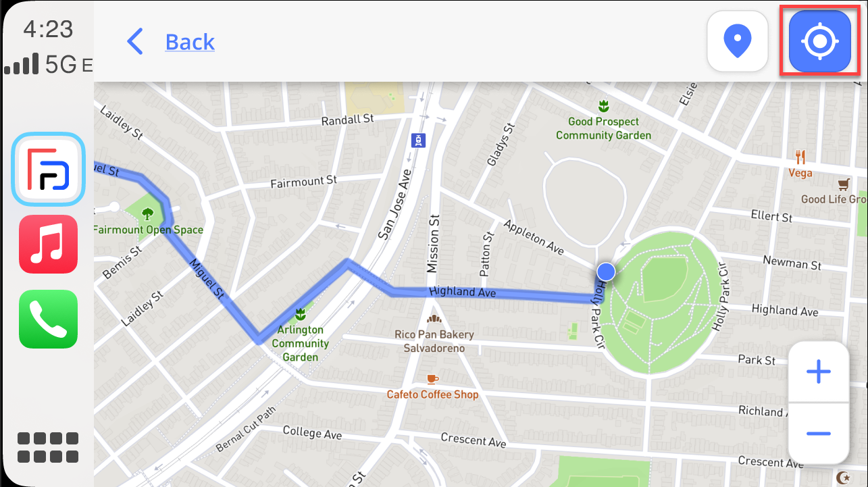868x487 pixels.
Task: Go back using the Back link
Action: [x=190, y=42]
